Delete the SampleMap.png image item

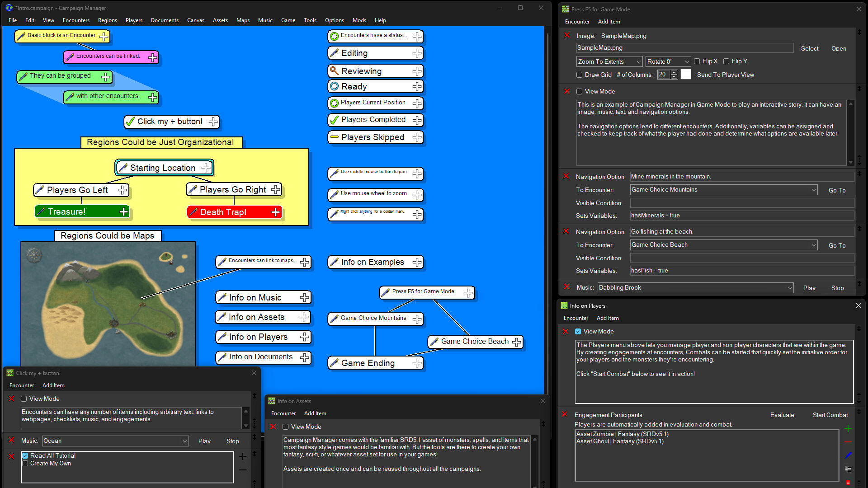566,35
